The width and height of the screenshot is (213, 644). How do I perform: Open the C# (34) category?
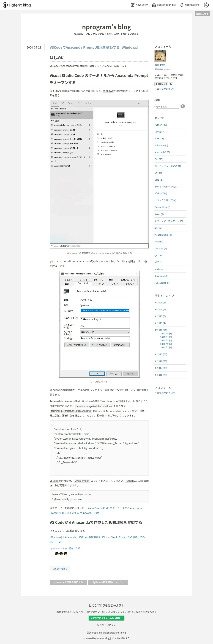[x=158, y=173]
